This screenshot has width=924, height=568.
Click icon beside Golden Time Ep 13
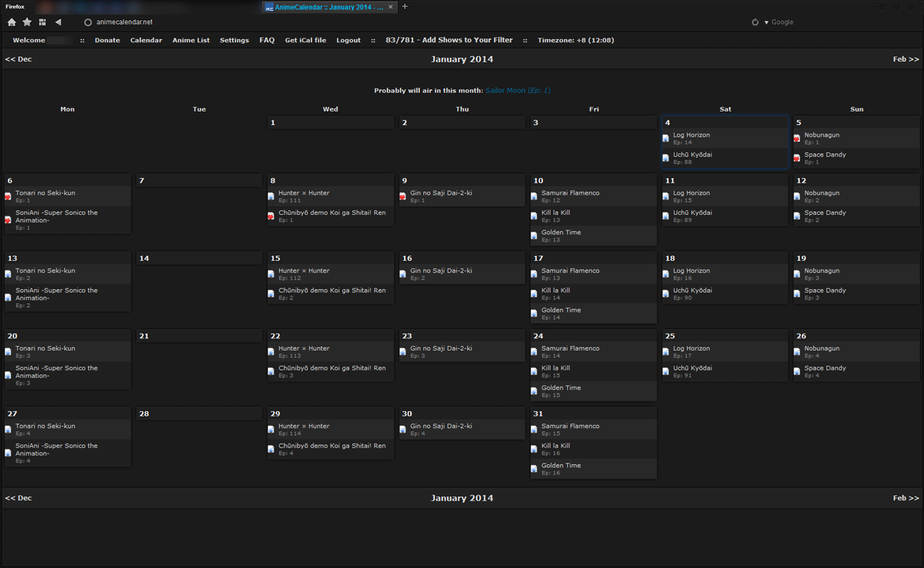coord(534,236)
